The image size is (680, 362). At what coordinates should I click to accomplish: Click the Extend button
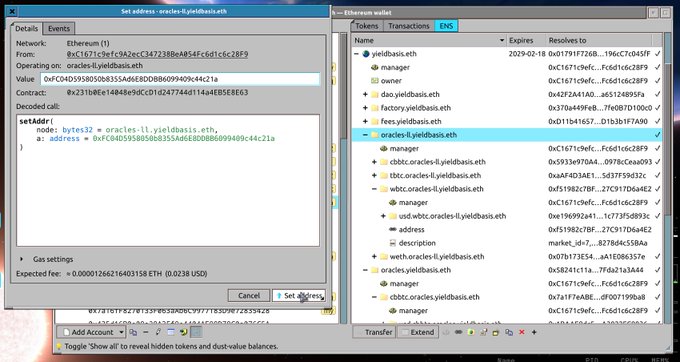tap(417, 332)
